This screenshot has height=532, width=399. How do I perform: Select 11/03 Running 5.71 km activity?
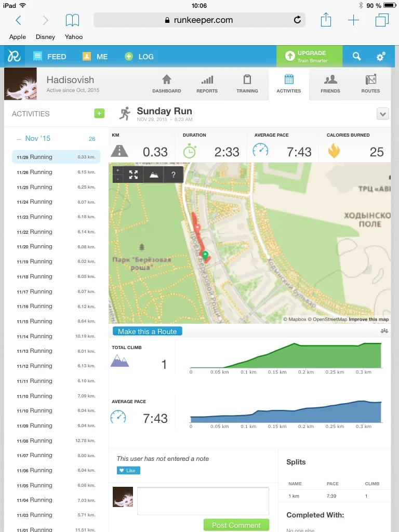56,515
